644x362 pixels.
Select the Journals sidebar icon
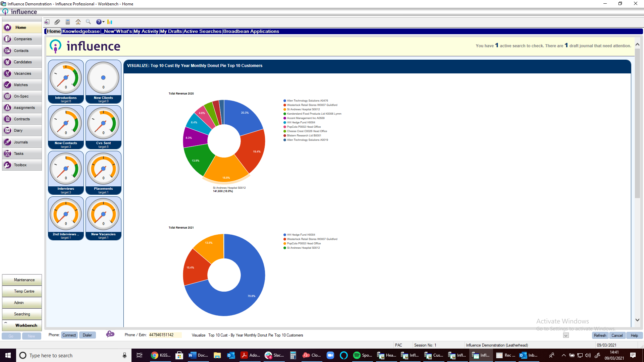click(7, 142)
